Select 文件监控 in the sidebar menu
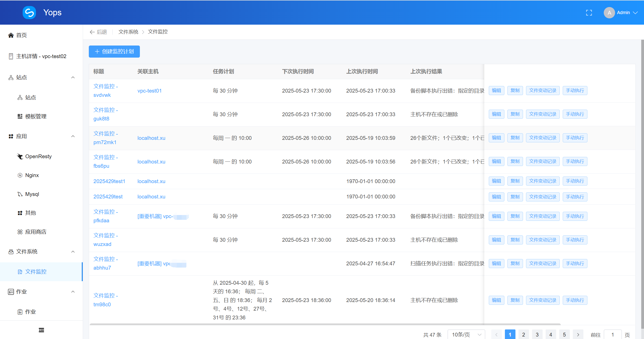 [x=36, y=272]
